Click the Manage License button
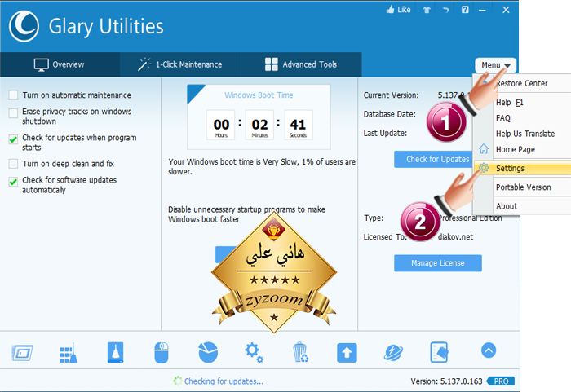 click(x=438, y=262)
